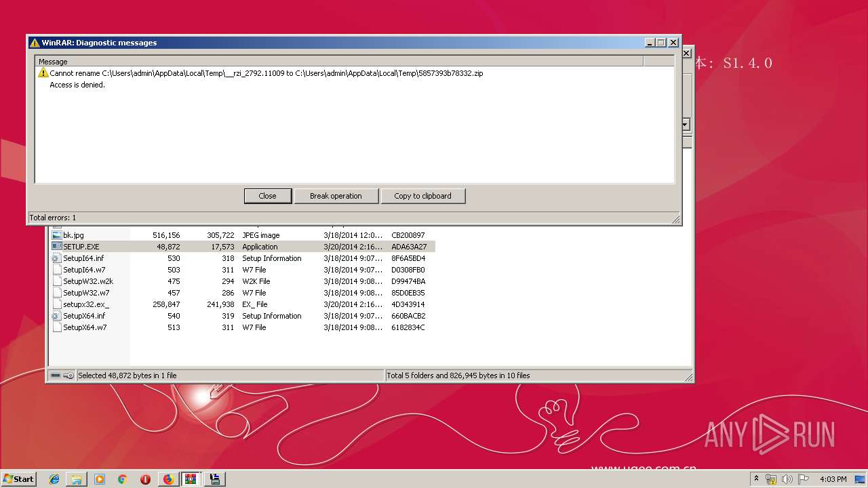Click 'Total 5 folders and 826,945 bytes' status

[458, 375]
